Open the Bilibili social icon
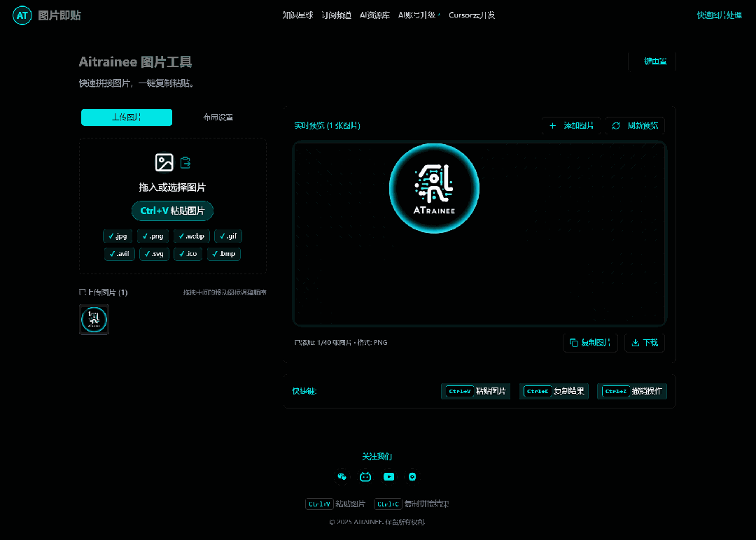This screenshot has width=756, height=540. 365,477
